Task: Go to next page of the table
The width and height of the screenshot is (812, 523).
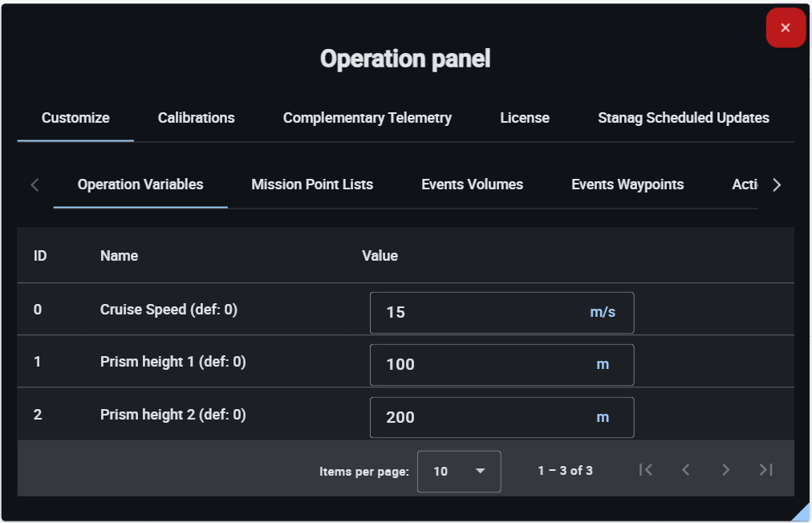Action: [x=726, y=470]
